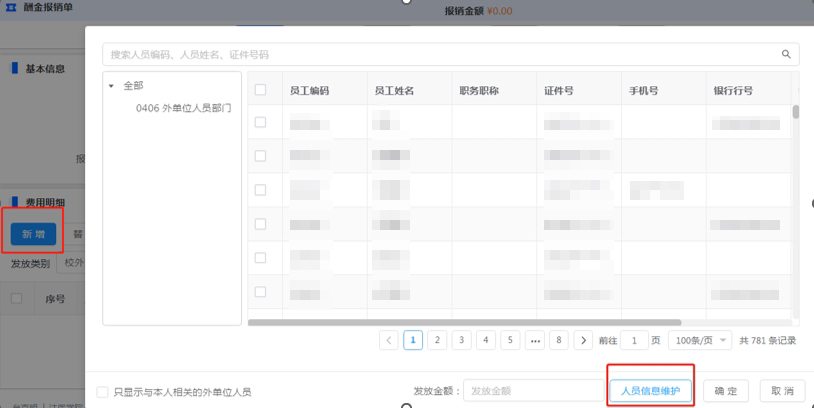Viewport: 814px width, 408px height.
Task: Enable 只显示与本人相关的外单位人员 checkbox
Action: pyautogui.click(x=102, y=392)
